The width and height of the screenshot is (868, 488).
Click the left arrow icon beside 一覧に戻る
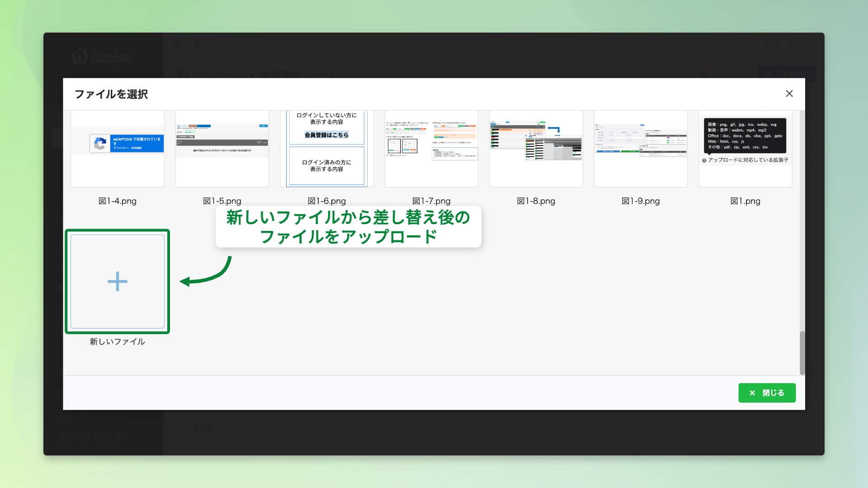click(177, 428)
